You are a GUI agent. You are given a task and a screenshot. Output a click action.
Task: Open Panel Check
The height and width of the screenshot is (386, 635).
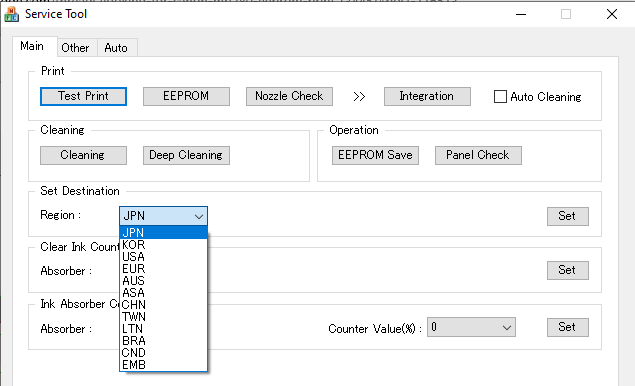click(x=478, y=156)
